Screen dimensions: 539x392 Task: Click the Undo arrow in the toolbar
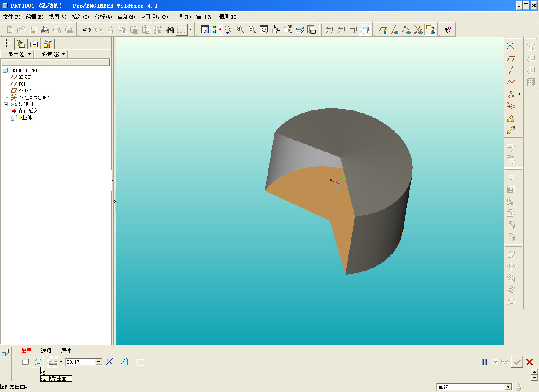click(x=87, y=30)
